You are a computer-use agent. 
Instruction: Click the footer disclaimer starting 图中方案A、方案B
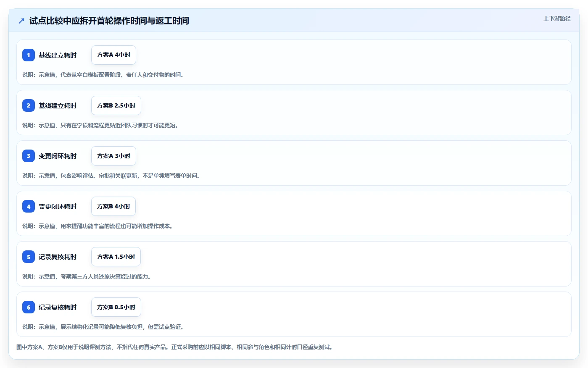click(175, 347)
